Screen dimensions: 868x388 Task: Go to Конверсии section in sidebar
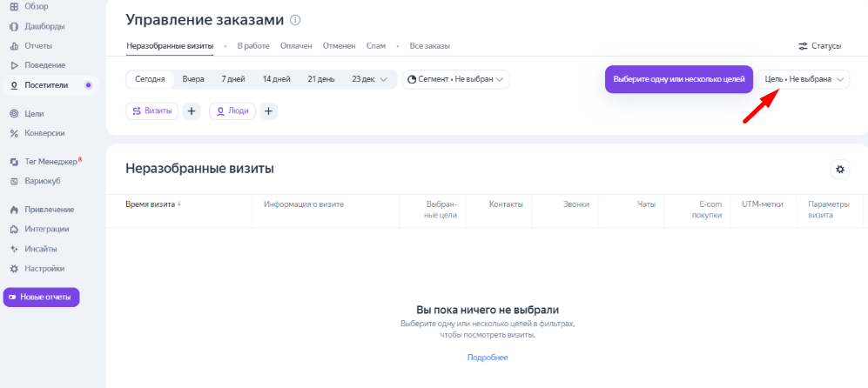[x=44, y=133]
